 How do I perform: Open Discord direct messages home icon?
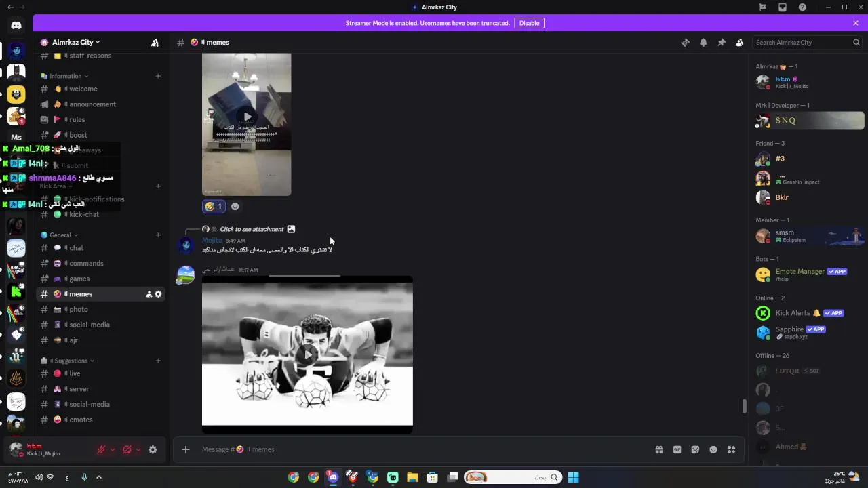(x=16, y=25)
